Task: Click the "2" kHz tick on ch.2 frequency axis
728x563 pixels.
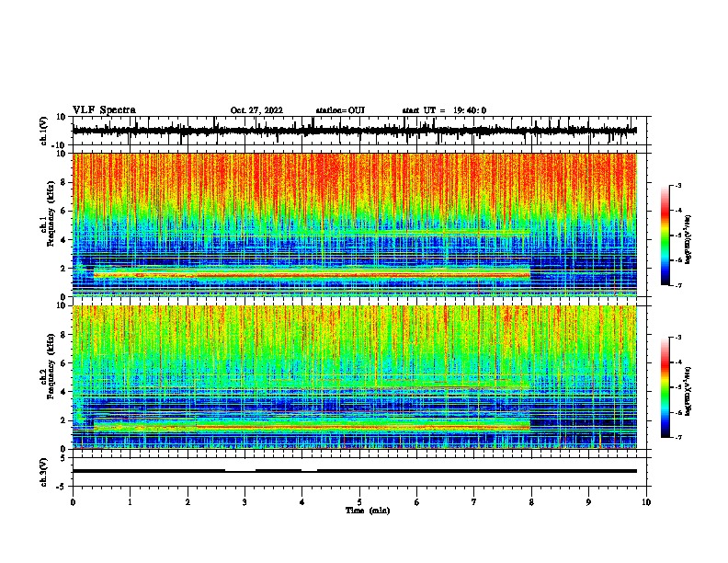Action: (x=63, y=420)
